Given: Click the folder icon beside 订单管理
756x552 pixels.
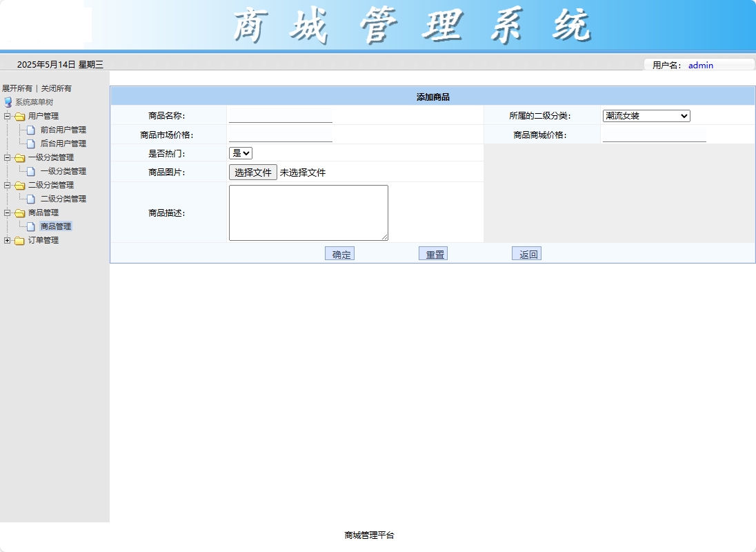Looking at the screenshot, I should pyautogui.click(x=19, y=240).
